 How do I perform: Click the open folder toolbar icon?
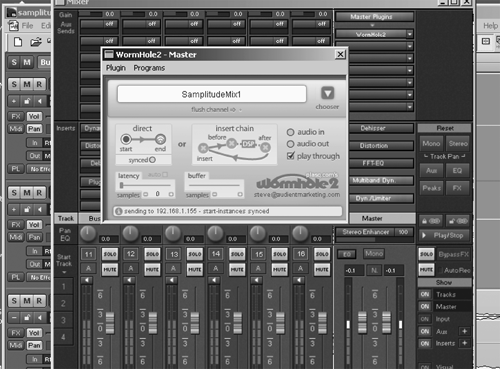[x=36, y=42]
